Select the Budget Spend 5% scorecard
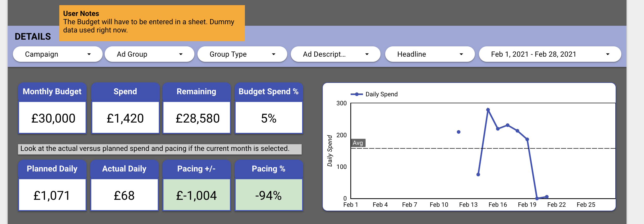 269,118
